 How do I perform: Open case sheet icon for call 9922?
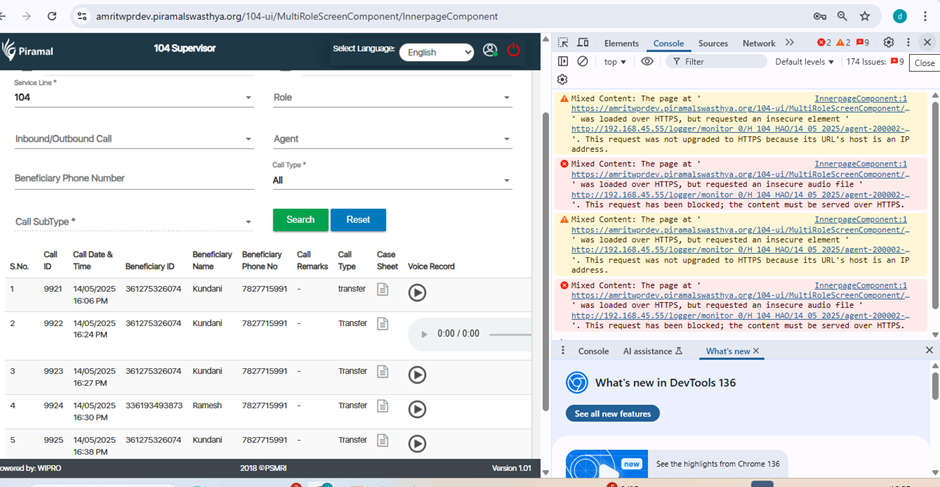pyautogui.click(x=382, y=324)
